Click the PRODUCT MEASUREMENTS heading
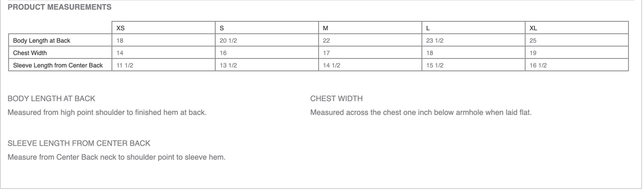The height and width of the screenshot is (192, 644). coord(59,7)
